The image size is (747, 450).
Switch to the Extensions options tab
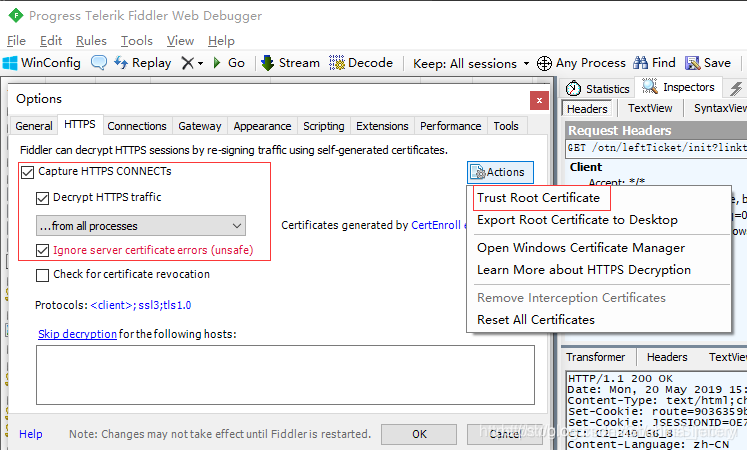tap(382, 126)
